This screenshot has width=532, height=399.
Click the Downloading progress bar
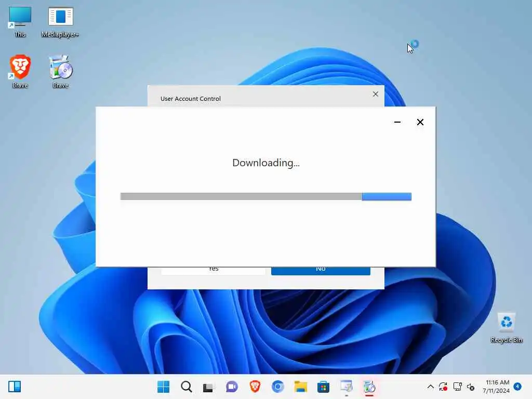[265, 197]
